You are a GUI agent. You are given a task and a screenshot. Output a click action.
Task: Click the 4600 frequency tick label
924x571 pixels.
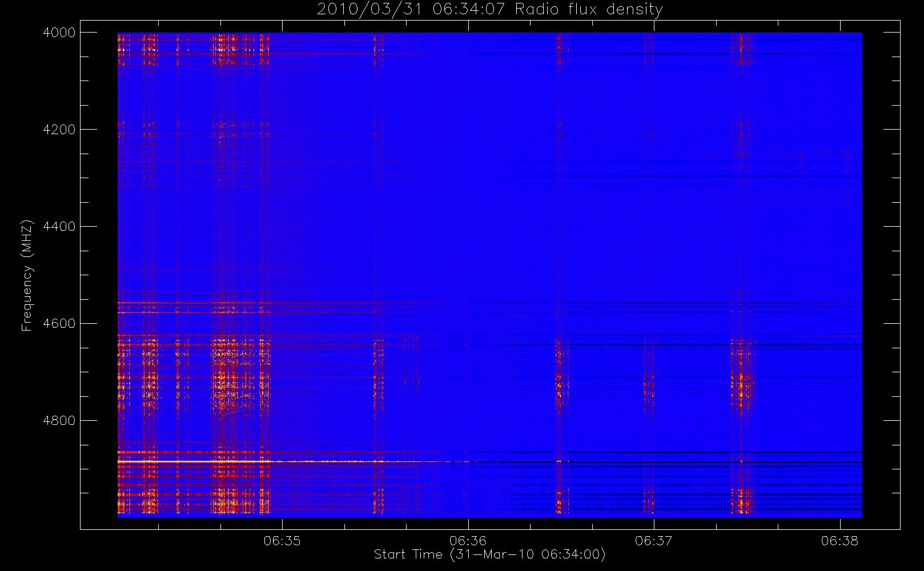point(59,324)
